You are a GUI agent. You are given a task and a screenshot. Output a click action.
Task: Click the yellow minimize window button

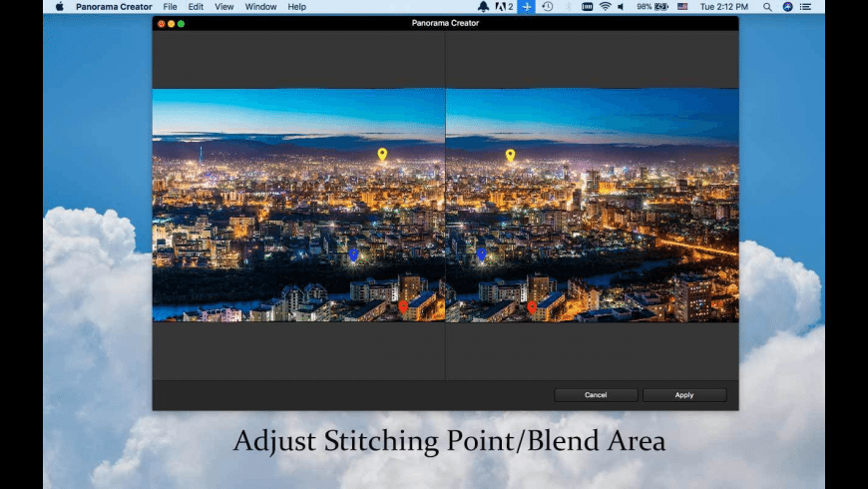171,24
